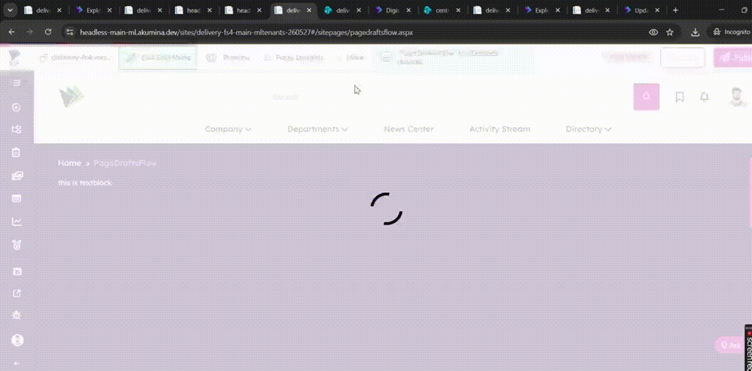The image size is (752, 371).
Task: Open the clipboard icon in left sidebar
Action: pyautogui.click(x=16, y=152)
